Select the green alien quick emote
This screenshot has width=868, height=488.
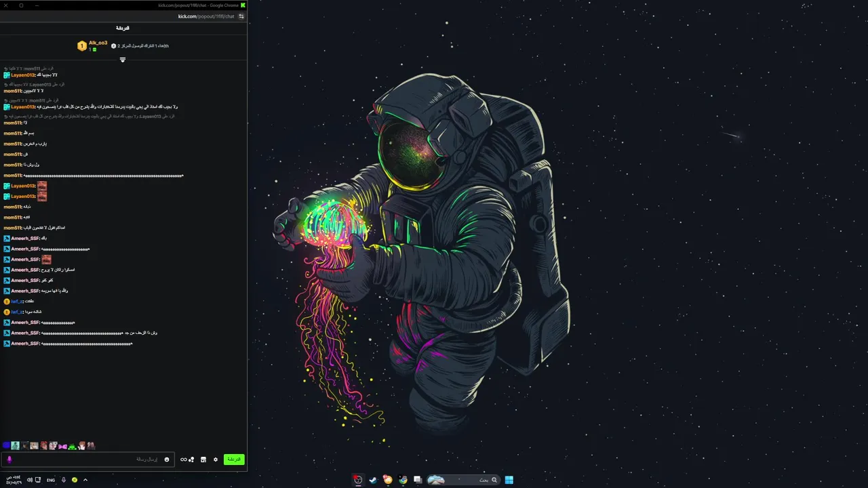[72, 446]
